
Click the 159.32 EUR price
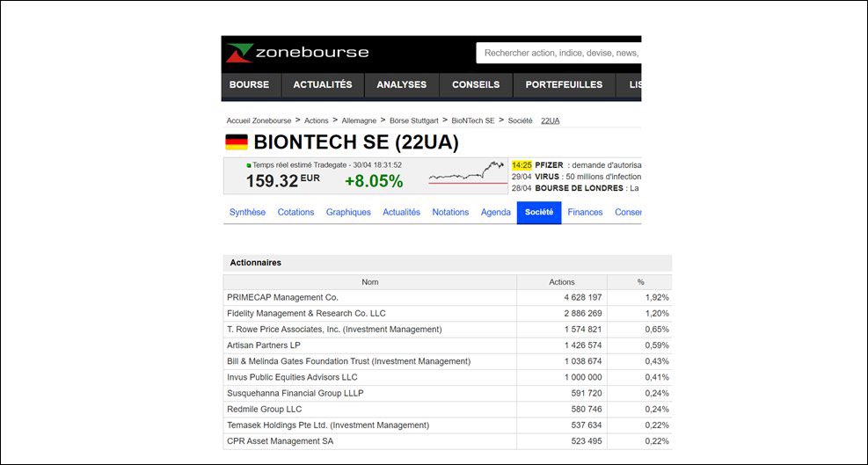[283, 180]
